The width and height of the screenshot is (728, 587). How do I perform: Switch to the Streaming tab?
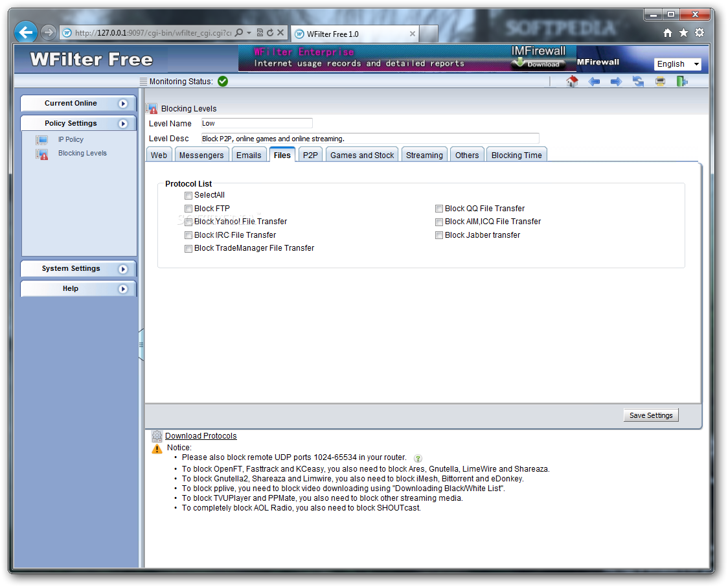tap(424, 155)
